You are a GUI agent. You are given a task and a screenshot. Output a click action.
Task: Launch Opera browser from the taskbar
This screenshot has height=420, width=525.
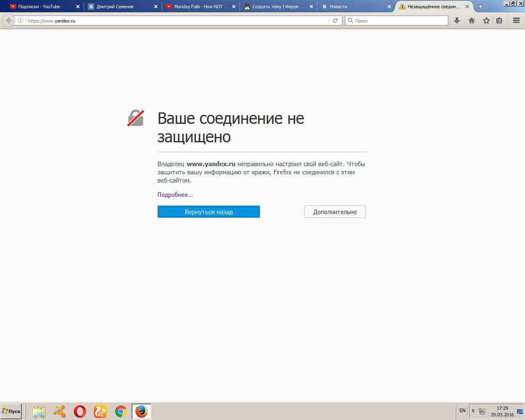coord(80,411)
